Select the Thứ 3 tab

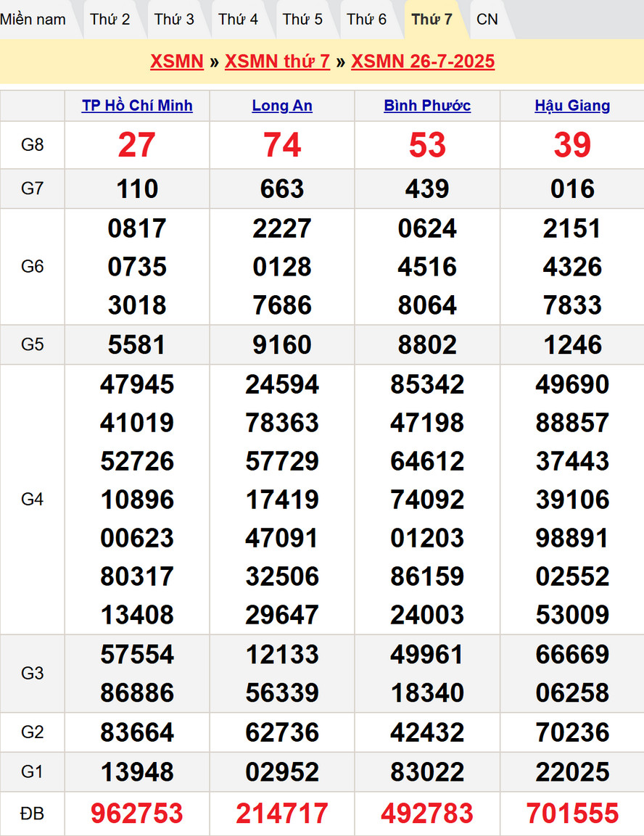click(174, 20)
